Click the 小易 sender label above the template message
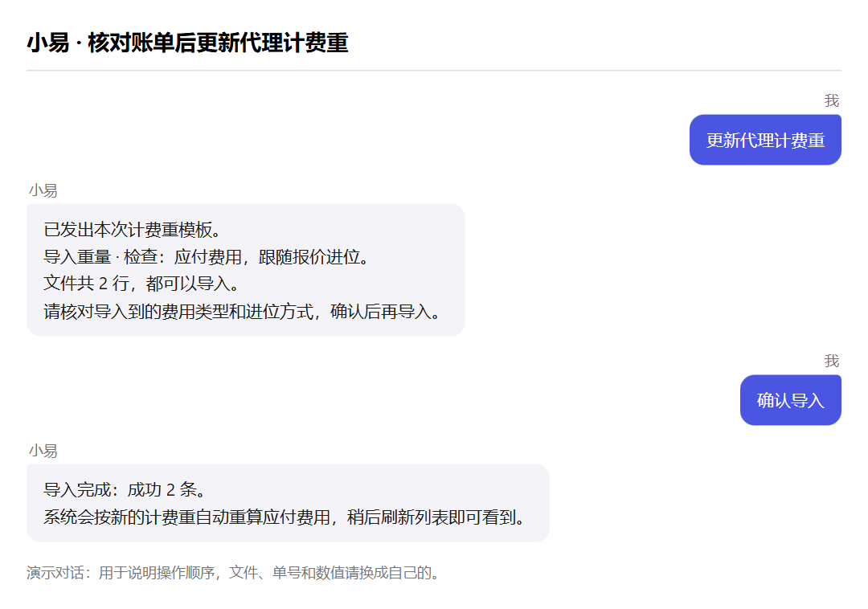Screen dimensions: 868x609 pyautogui.click(x=43, y=191)
